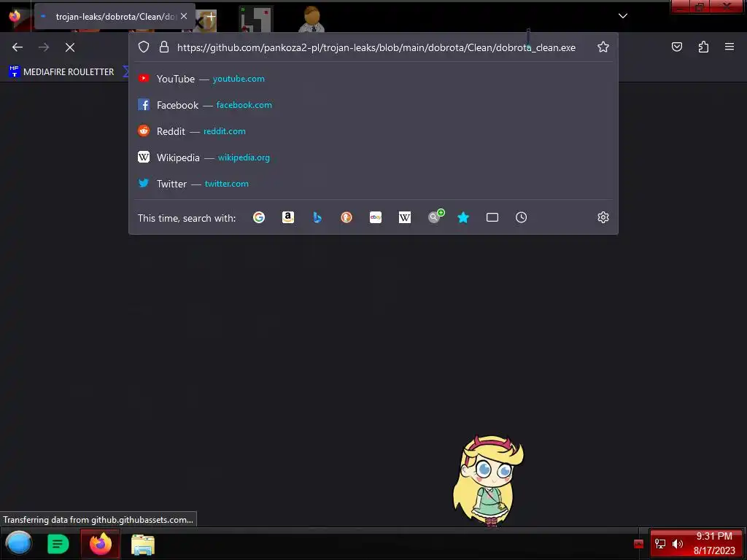Viewport: 747px width, 560px height.
Task: Open the network tray icon
Action: click(659, 544)
